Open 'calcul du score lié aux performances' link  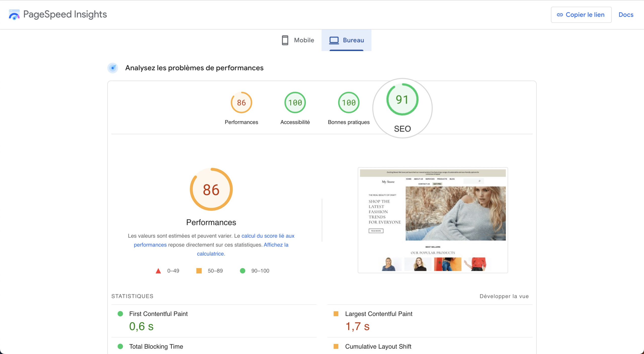pyautogui.click(x=268, y=236)
